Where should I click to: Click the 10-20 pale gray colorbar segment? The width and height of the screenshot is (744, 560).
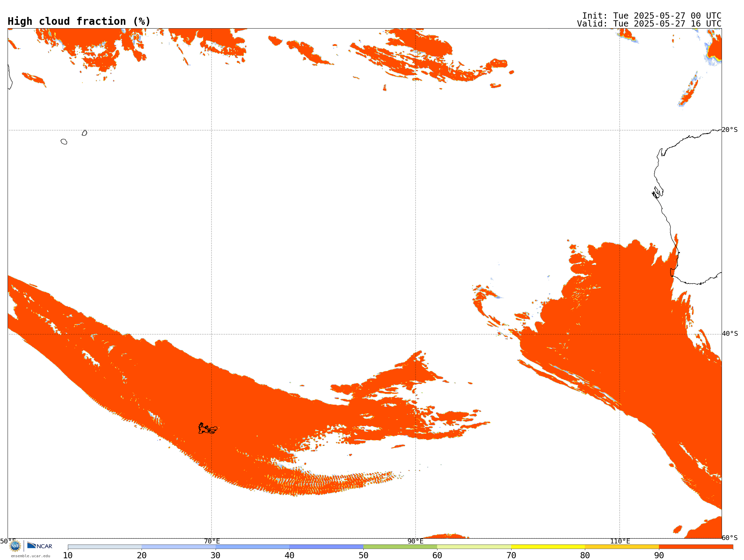click(105, 547)
